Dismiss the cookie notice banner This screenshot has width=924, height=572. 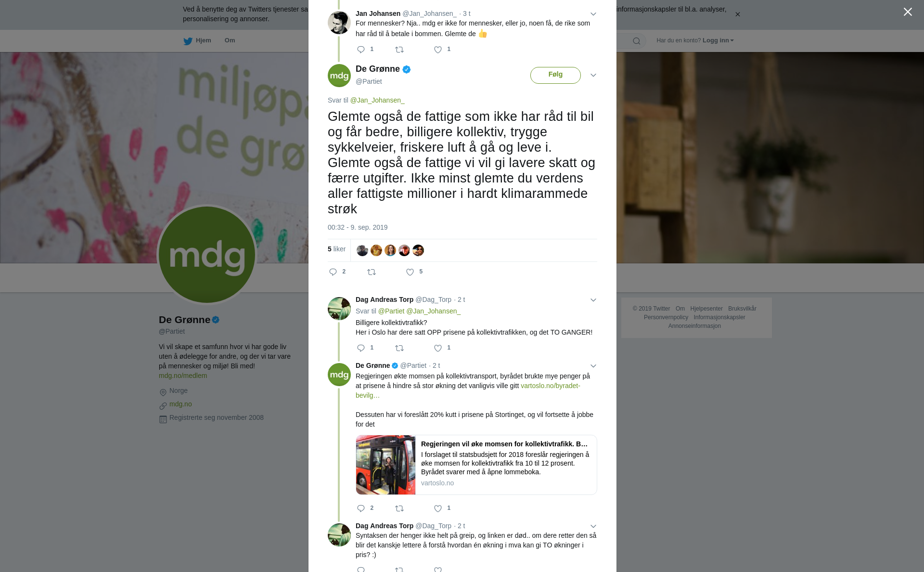tap(737, 14)
